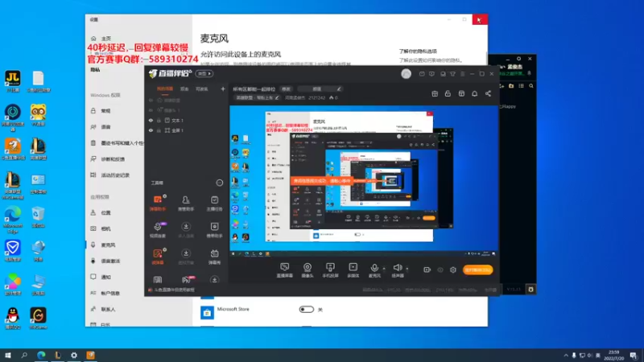Image resolution: width=644 pixels, height=362 pixels.
Task: Open 活动历史记录 settings item
Action: [x=115, y=175]
